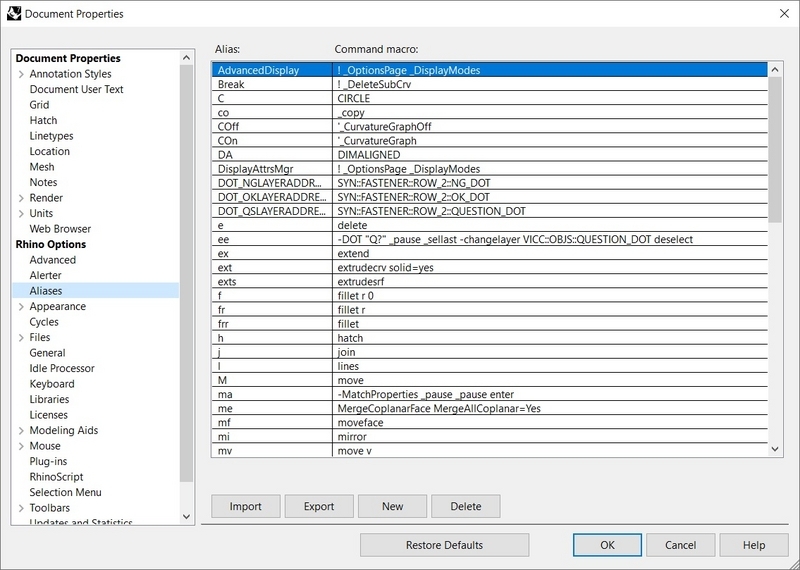This screenshot has height=570, width=800.
Task: Click the Cancel button
Action: pos(681,545)
